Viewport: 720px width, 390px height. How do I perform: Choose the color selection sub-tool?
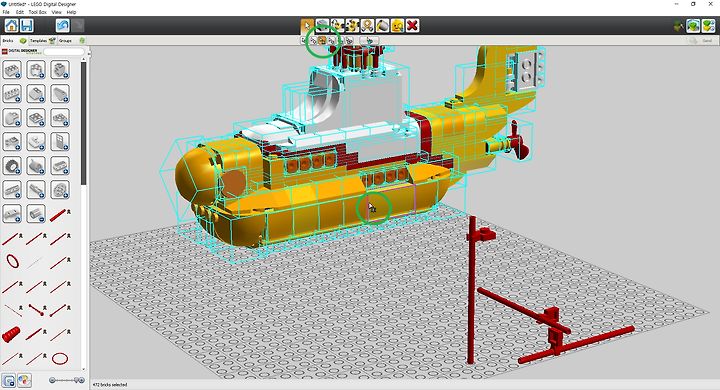(332, 40)
